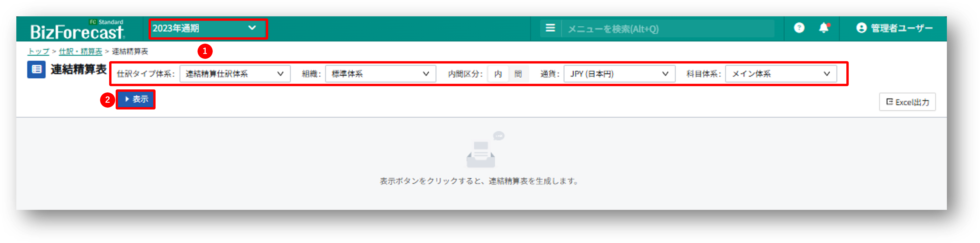Open the 組織 標準体系 dropdown

pyautogui.click(x=380, y=74)
